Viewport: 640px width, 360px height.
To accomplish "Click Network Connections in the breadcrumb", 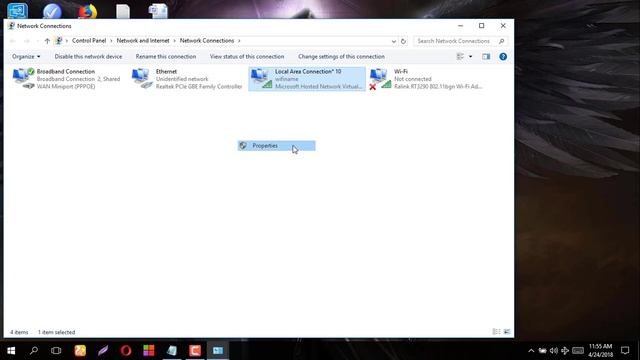I will pos(207,41).
